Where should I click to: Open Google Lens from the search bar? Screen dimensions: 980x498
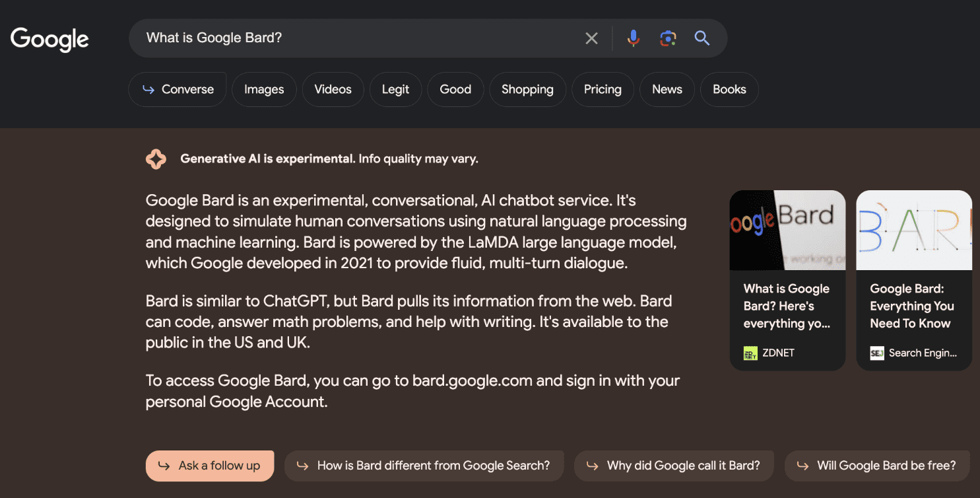(668, 38)
